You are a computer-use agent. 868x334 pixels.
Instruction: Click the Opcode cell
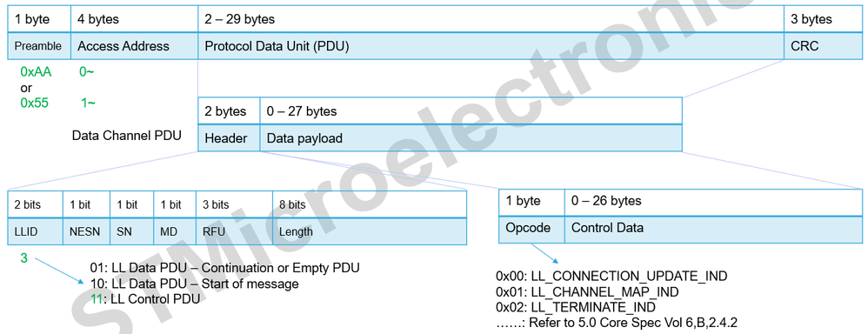click(531, 228)
